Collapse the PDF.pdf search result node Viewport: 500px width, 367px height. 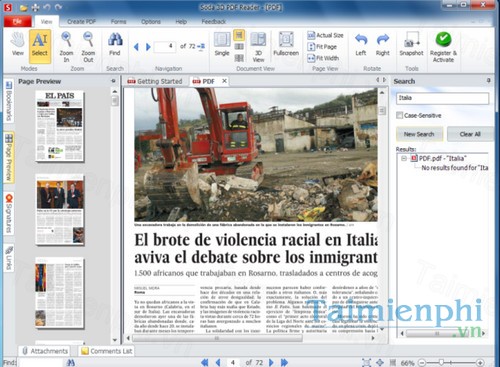tap(404, 158)
